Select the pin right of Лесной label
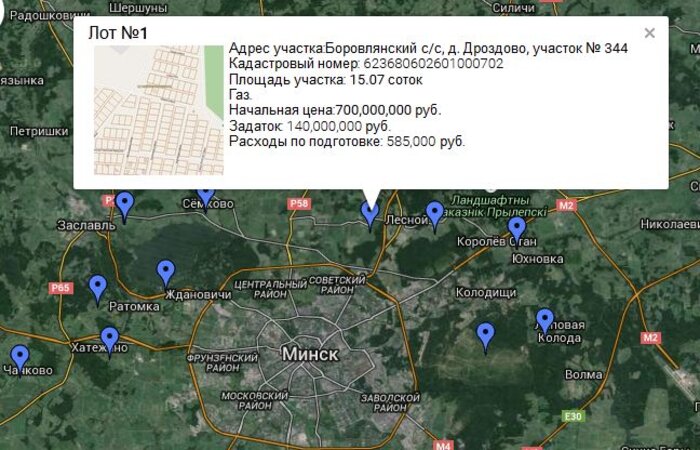700x450 pixels. click(x=434, y=214)
